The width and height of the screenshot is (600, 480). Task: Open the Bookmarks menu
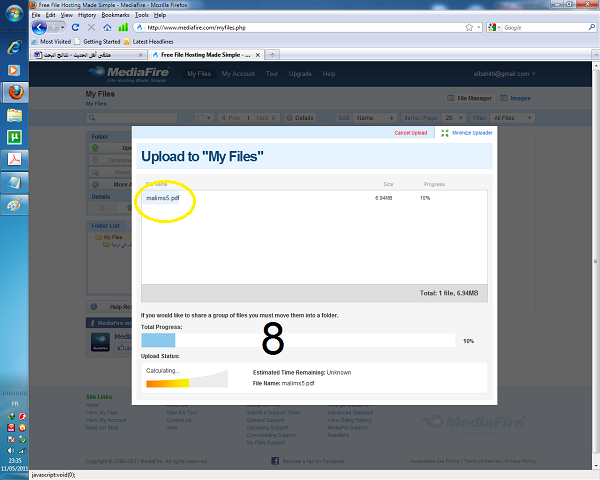click(115, 15)
